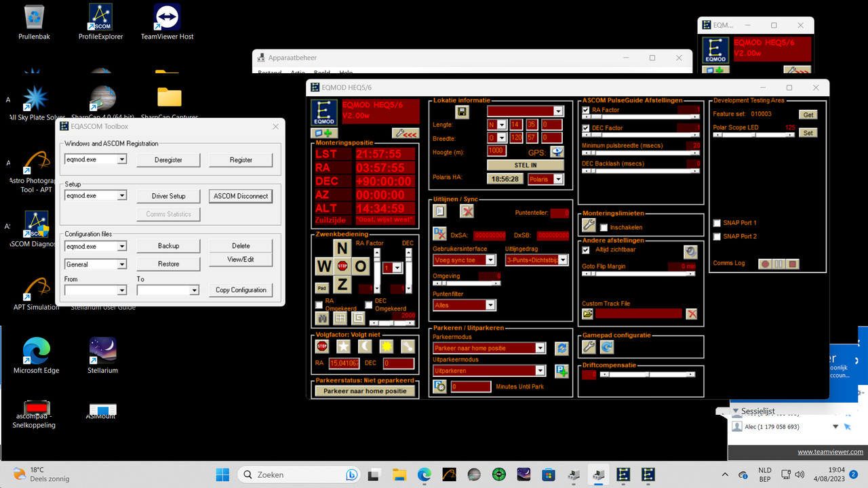This screenshot has height=488, width=868.
Task: Click Get next to Feature set
Action: click(x=808, y=115)
